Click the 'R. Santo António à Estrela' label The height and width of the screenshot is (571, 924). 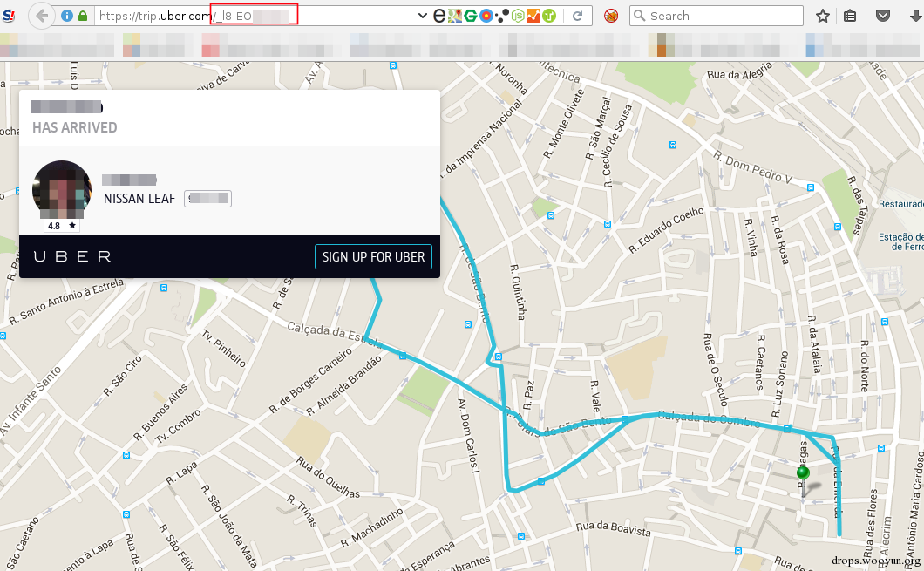click(x=66, y=302)
